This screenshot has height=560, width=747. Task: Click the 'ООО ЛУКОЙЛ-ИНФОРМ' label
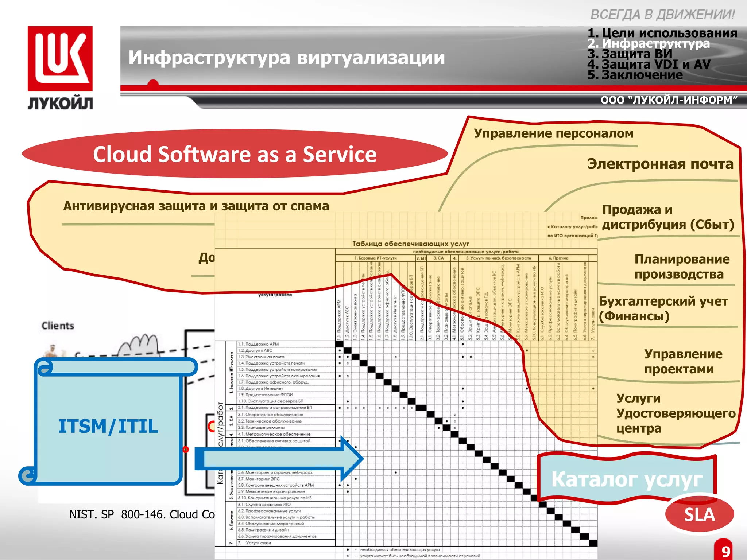[x=669, y=100]
